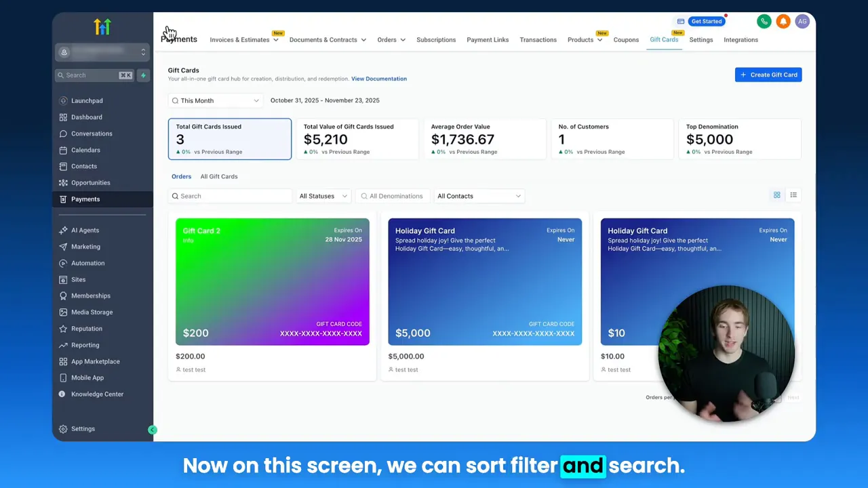Screen dimensions: 868x488
Task: Click the green phone dialer icon
Action: pyautogui.click(x=764, y=22)
